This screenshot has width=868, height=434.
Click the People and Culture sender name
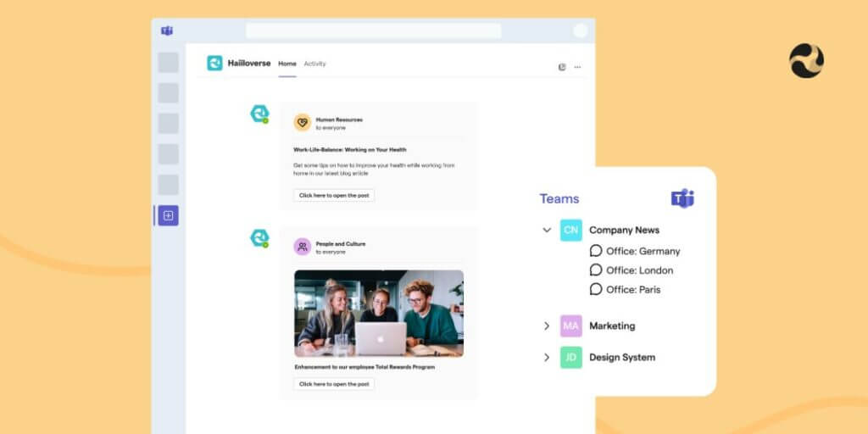point(341,244)
